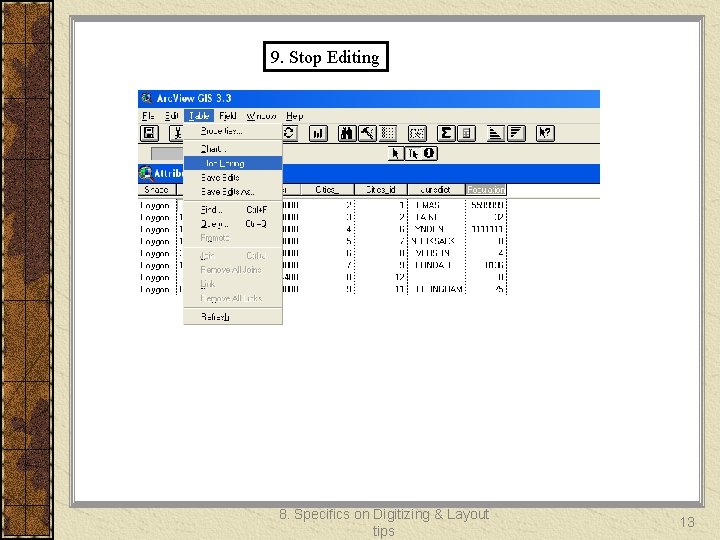The width and height of the screenshot is (720, 540).
Task: Click the Sort Descending icon
Action: pyautogui.click(x=516, y=133)
